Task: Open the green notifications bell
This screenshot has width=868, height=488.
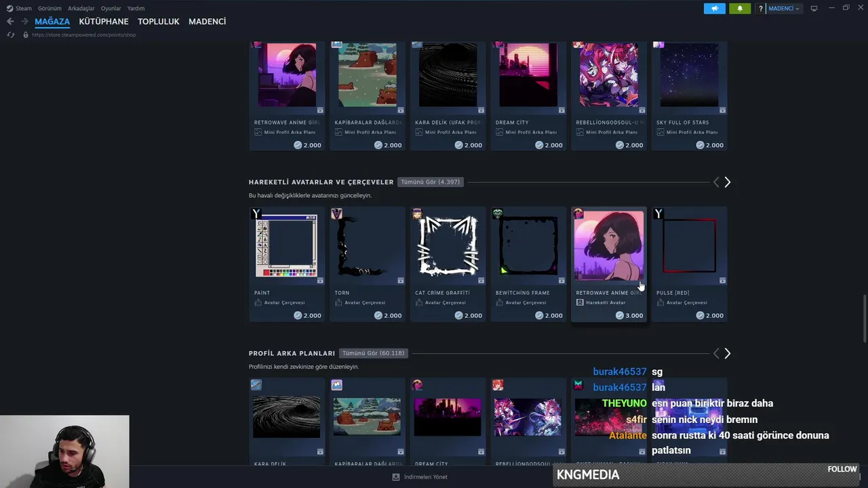Action: pyautogui.click(x=740, y=8)
